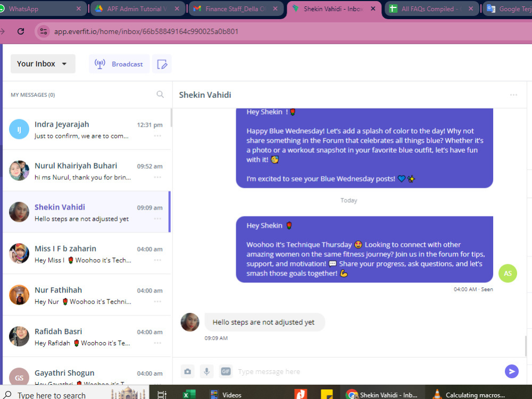Open Videos window from taskbar
Image resolution: width=532 pixels, height=399 pixels.
(x=226, y=395)
